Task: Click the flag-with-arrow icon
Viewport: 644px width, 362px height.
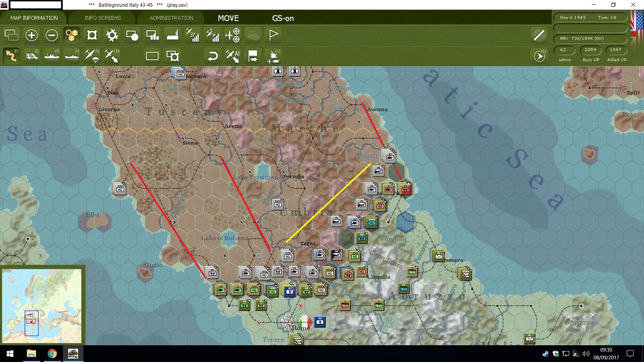Action: (x=253, y=56)
